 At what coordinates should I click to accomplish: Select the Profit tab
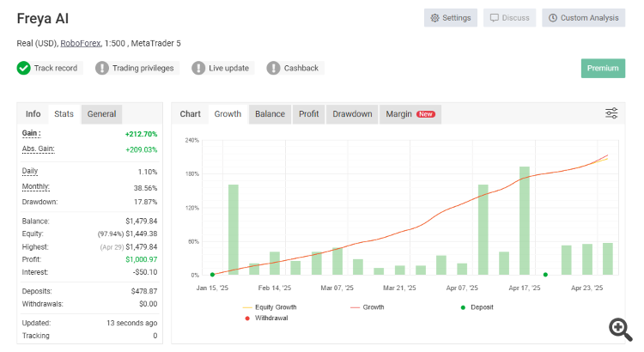(x=309, y=114)
